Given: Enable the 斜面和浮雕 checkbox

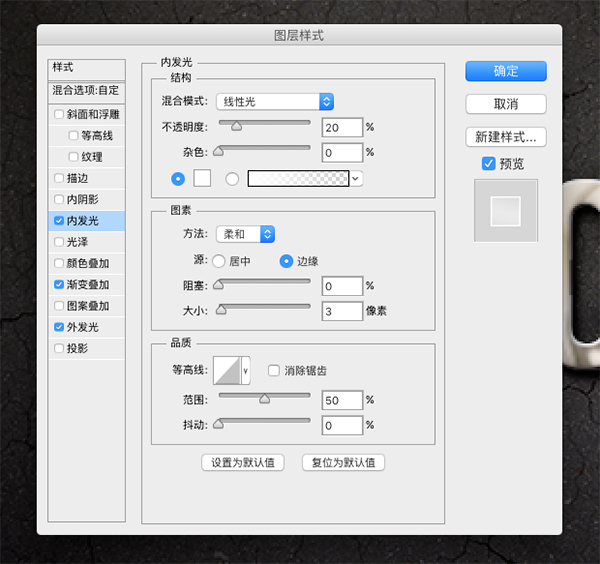Looking at the screenshot, I should [x=59, y=115].
